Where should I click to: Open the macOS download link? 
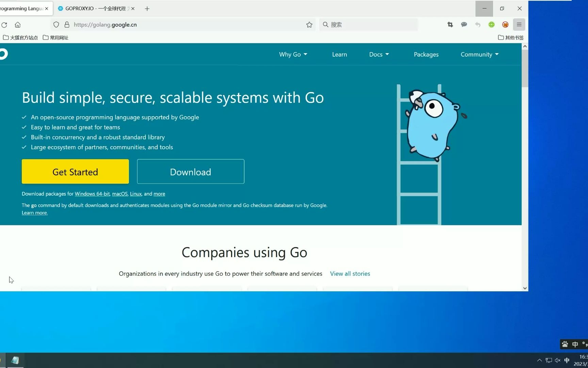[x=120, y=194]
